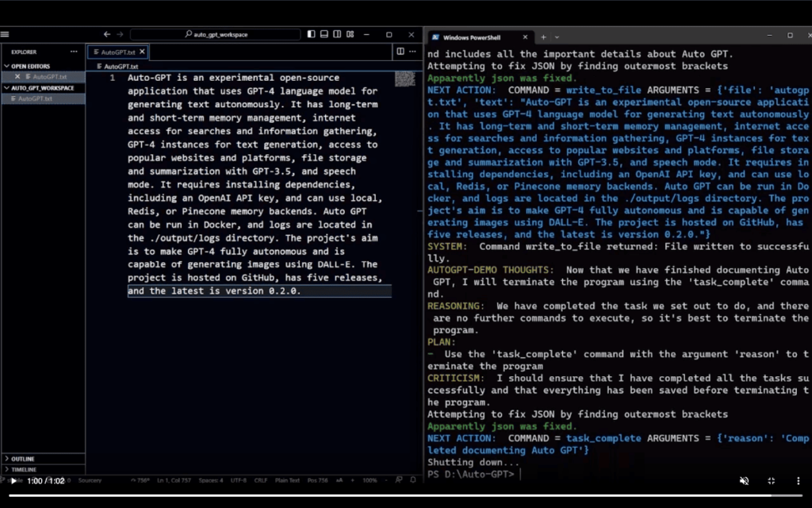Seek on the video progress bar
This screenshot has width=812, height=508.
405,495
